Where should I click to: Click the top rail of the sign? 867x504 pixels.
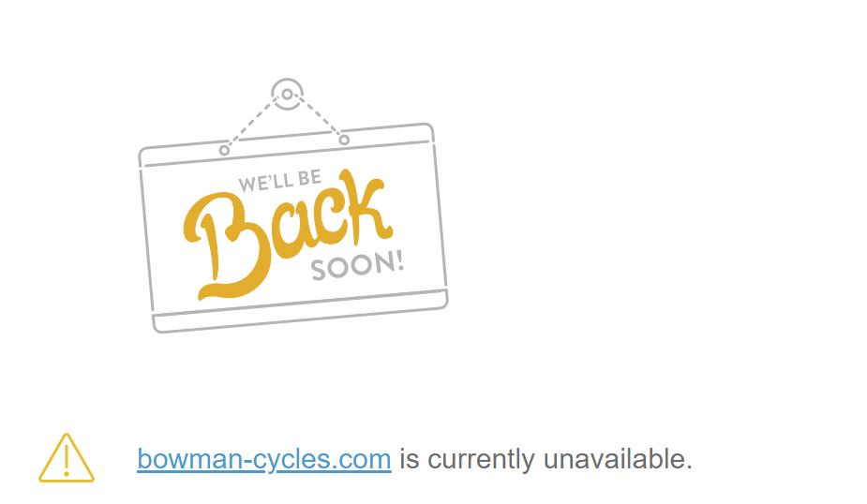[286, 144]
